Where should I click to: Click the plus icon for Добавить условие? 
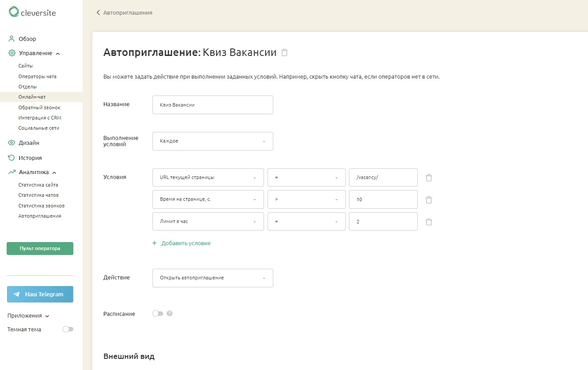coord(155,243)
